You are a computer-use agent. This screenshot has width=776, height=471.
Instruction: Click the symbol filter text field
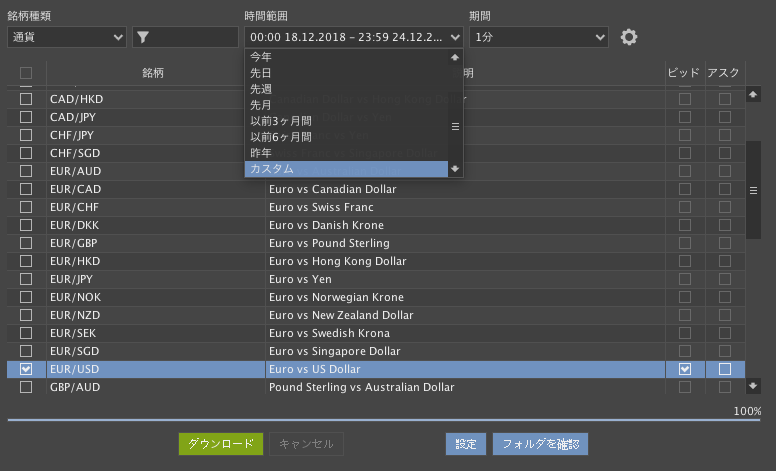(195, 37)
